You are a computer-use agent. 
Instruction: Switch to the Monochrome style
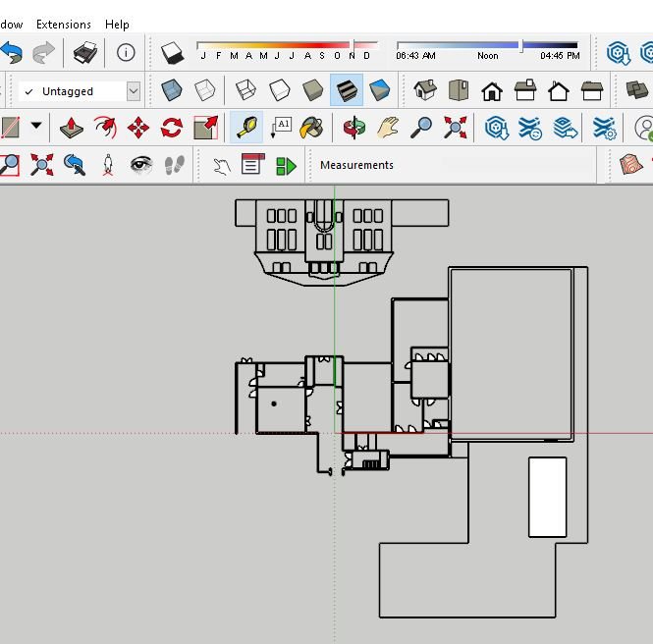tap(379, 90)
